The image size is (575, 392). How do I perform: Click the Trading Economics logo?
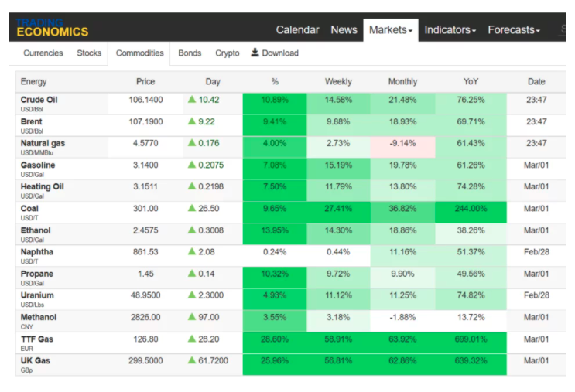coord(52,28)
